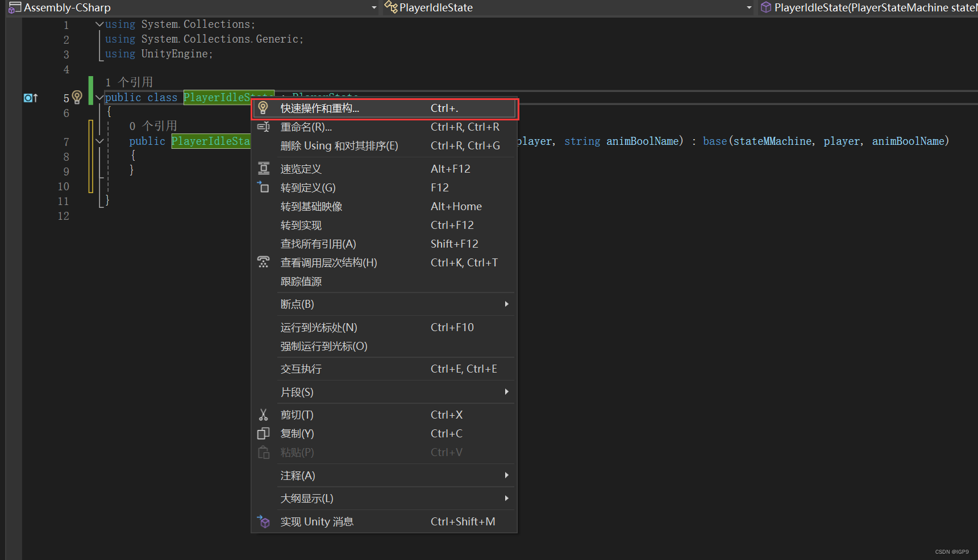Image resolution: width=978 pixels, height=560 pixels.
Task: Click the Assembly-CSharp project icon
Action: (15, 7)
